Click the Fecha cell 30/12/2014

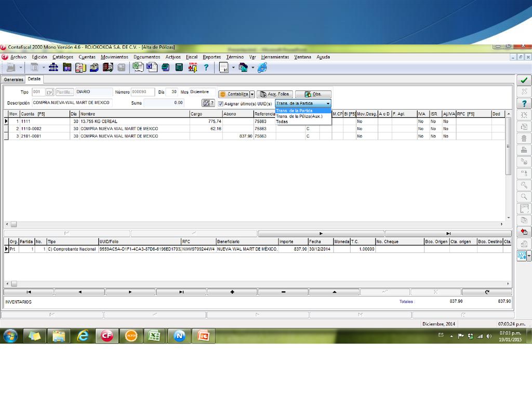(x=320, y=249)
